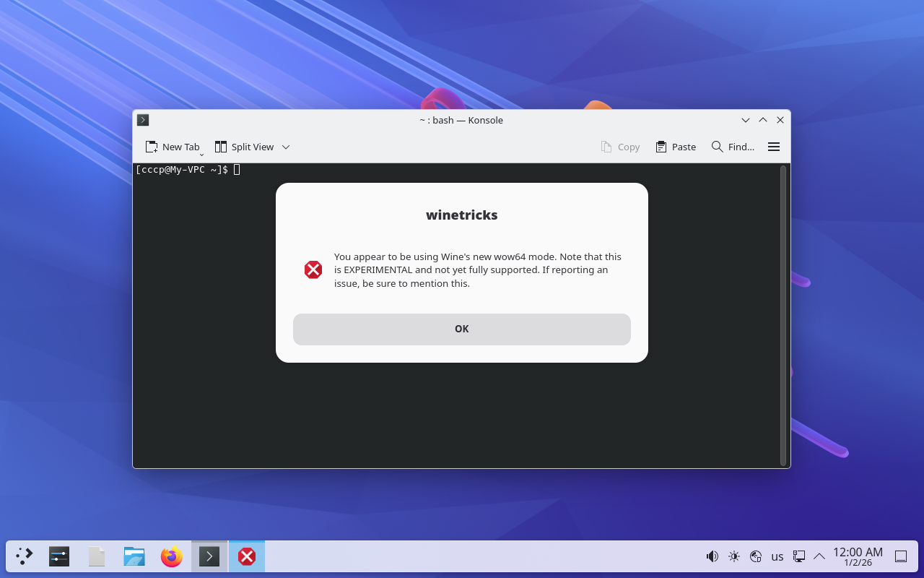Image resolution: width=924 pixels, height=578 pixels.
Task: Click the Konsole vertical scrollbar
Action: [x=783, y=315]
